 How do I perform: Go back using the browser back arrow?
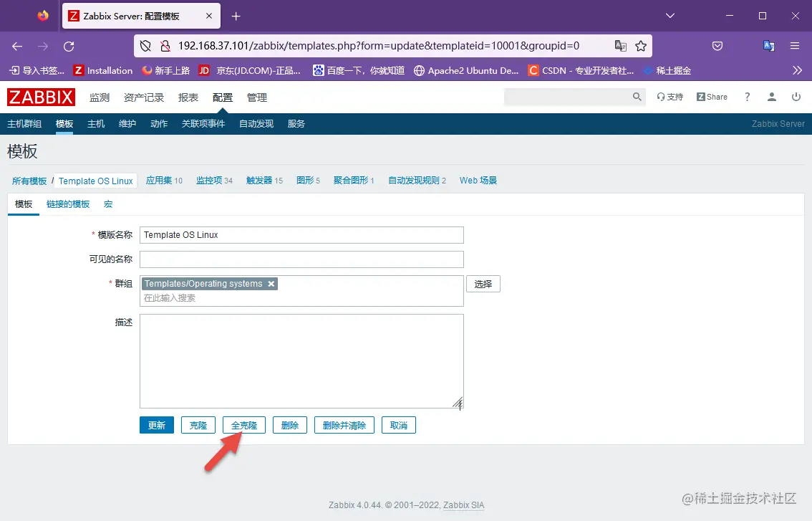[x=17, y=45]
